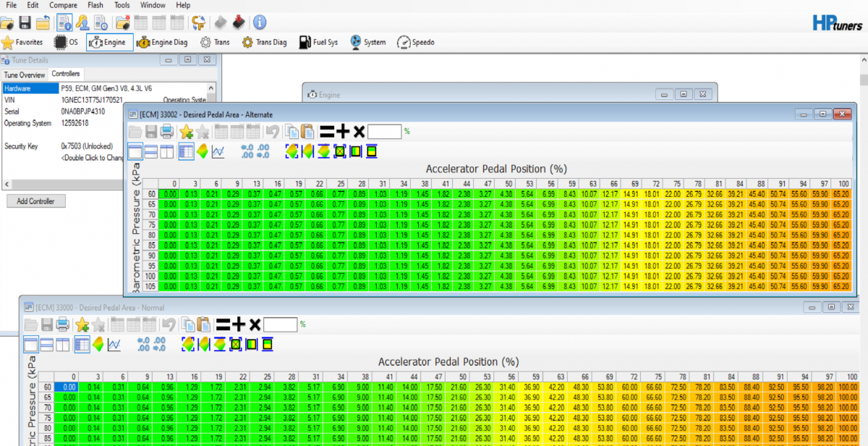868x446 pixels.
Task: Open the File menu
Action: point(11,5)
